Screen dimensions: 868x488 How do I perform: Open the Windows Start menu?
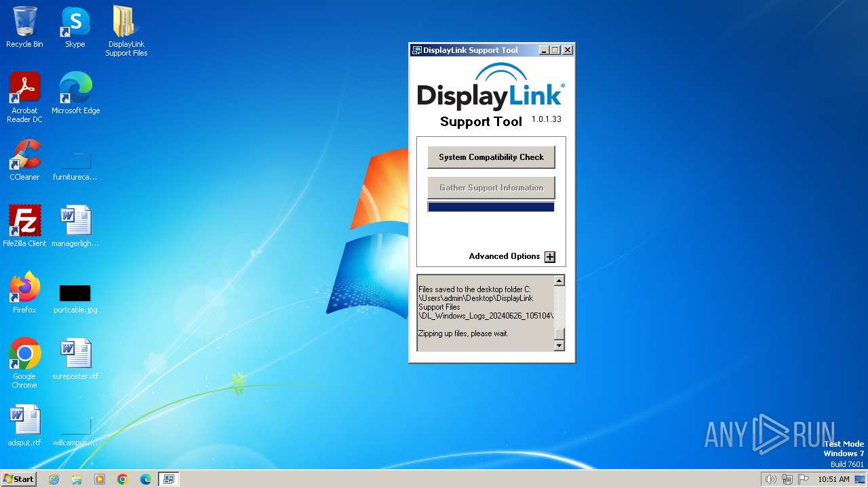pos(18,479)
